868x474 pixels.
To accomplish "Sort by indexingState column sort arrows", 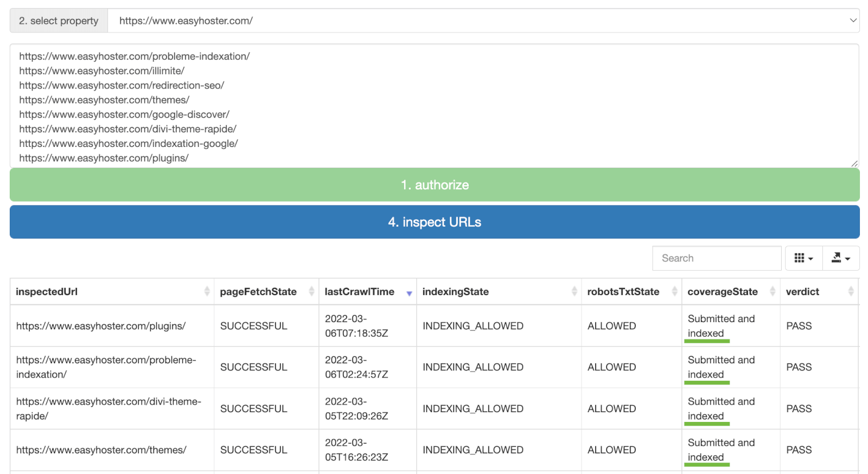I will 574,292.
